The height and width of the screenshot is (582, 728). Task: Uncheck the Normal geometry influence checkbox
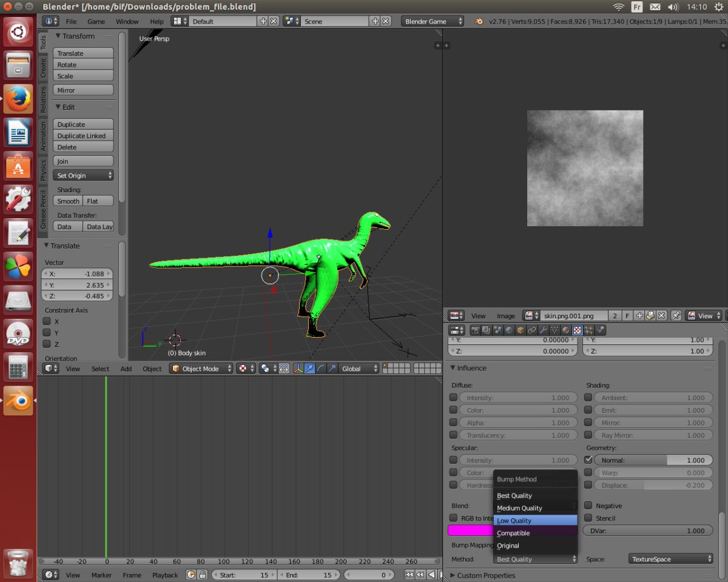588,460
